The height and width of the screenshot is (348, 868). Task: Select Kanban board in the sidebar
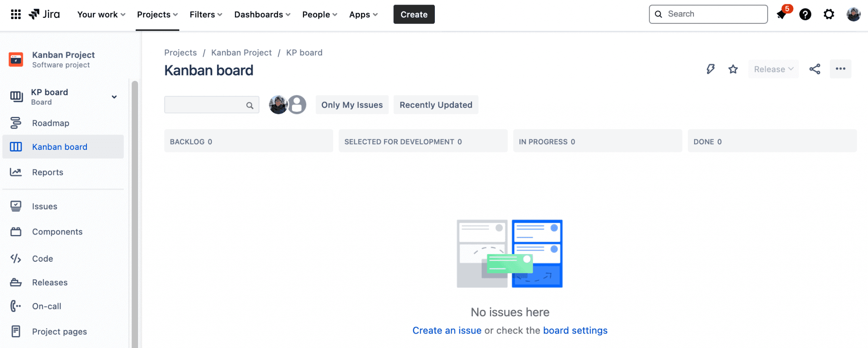click(63, 146)
